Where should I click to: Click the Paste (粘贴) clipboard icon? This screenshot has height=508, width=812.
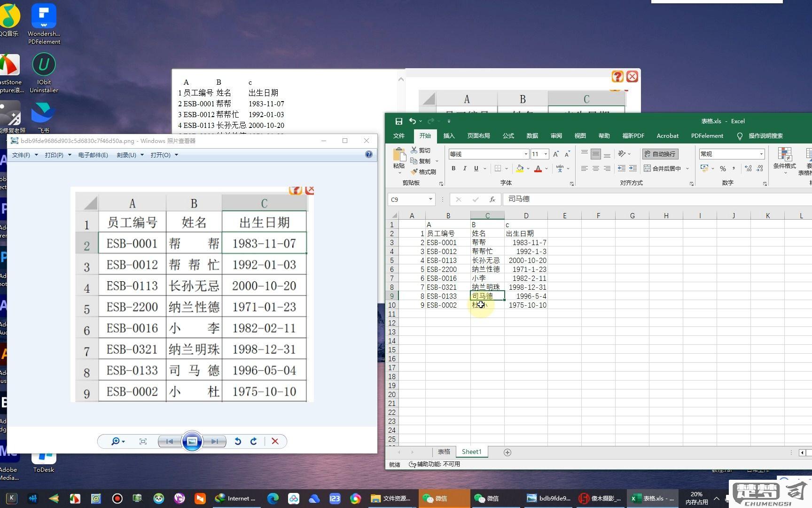(x=399, y=154)
